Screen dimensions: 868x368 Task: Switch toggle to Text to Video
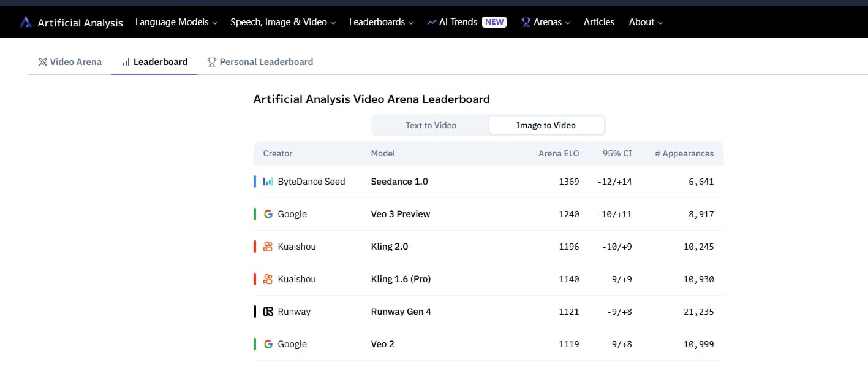coord(431,125)
